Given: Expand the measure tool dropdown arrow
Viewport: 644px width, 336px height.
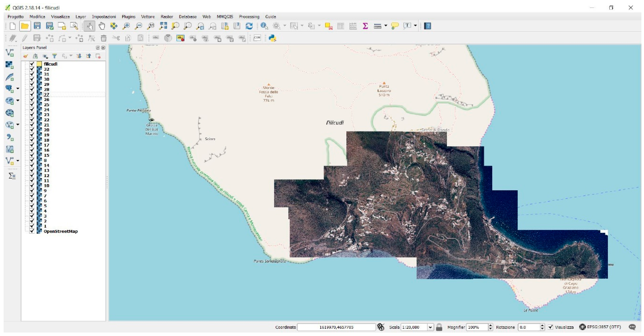Looking at the screenshot, I should (385, 25).
